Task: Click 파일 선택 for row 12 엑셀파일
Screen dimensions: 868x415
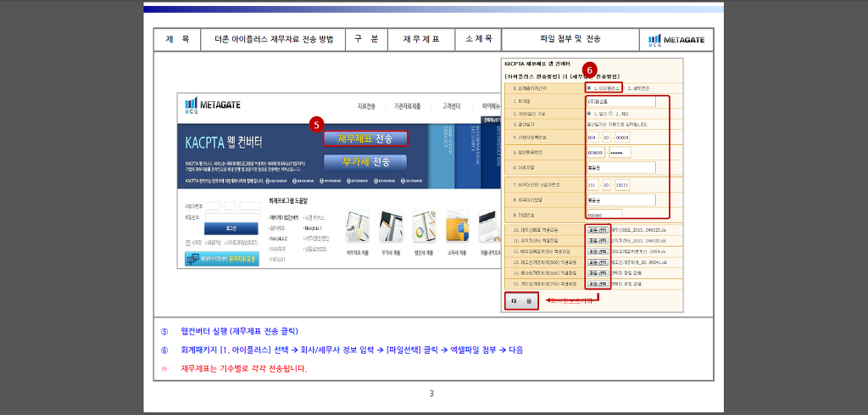Action: coord(598,251)
